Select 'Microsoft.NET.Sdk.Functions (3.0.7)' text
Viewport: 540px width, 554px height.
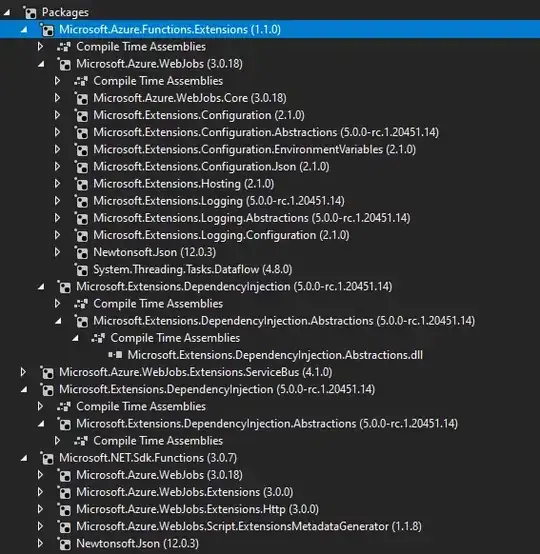148,458
